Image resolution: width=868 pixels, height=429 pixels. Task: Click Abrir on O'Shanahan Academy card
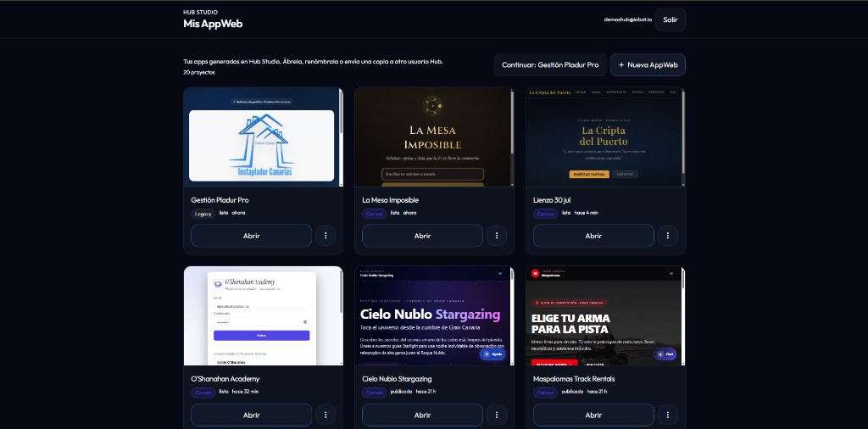(x=251, y=415)
